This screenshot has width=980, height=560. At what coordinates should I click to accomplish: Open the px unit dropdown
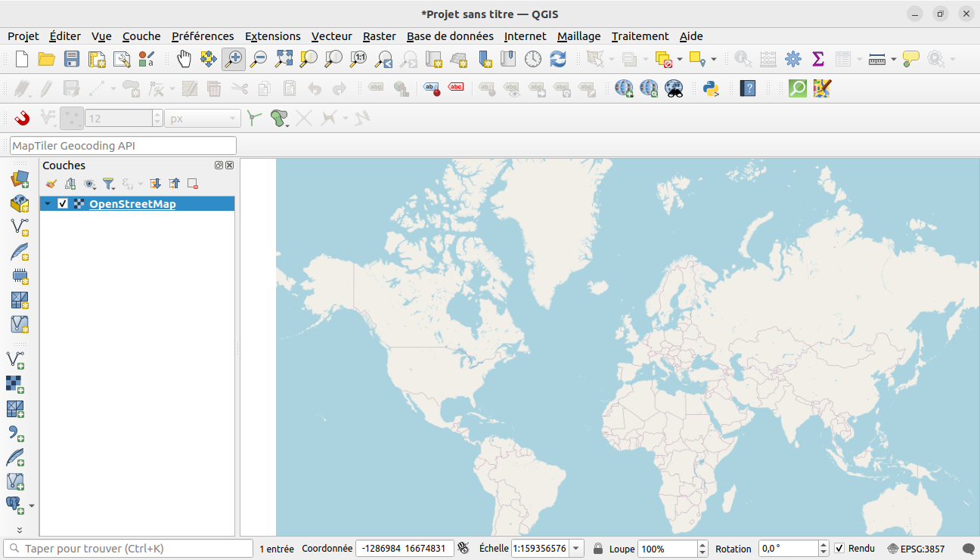pyautogui.click(x=203, y=118)
